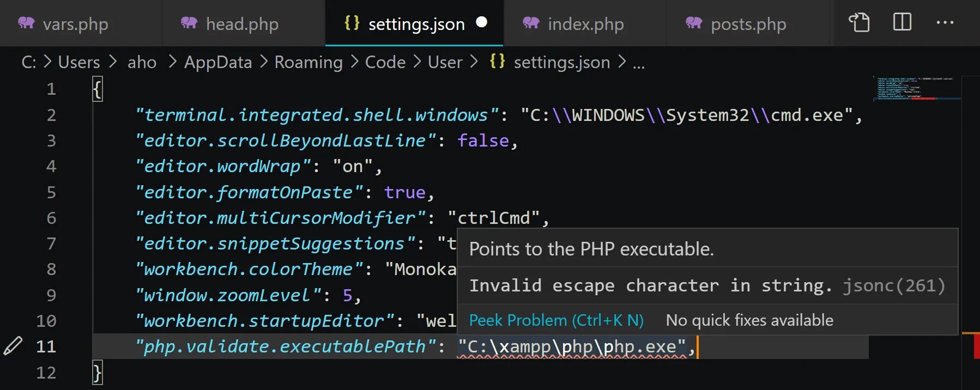
Task: Click the elephant icon on posts.php tab
Action: [x=694, y=23]
